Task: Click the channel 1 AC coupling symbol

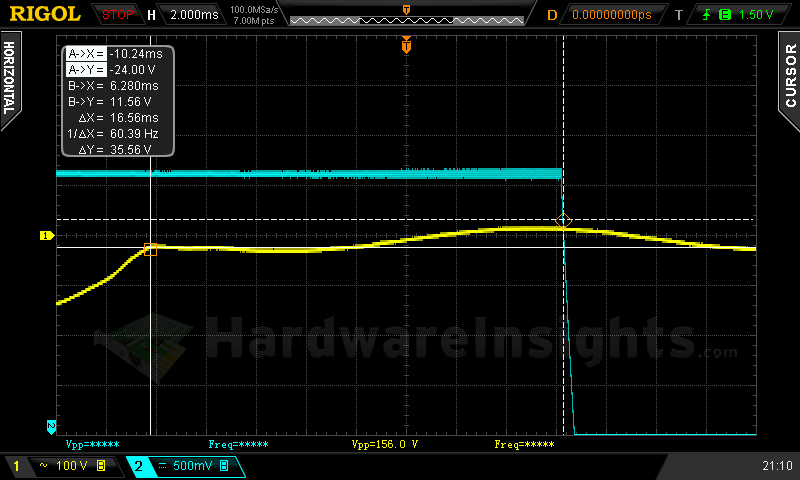Action: pyautogui.click(x=44, y=466)
